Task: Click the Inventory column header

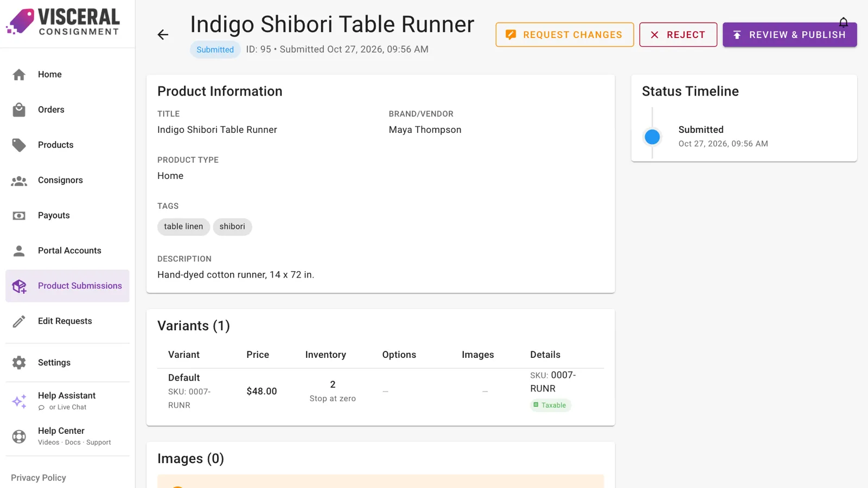Action: click(325, 355)
